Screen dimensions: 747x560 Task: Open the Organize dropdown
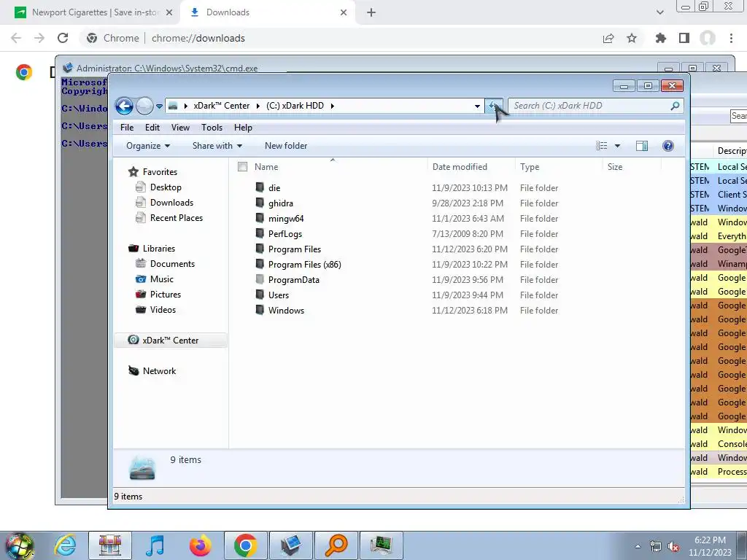[x=147, y=146]
